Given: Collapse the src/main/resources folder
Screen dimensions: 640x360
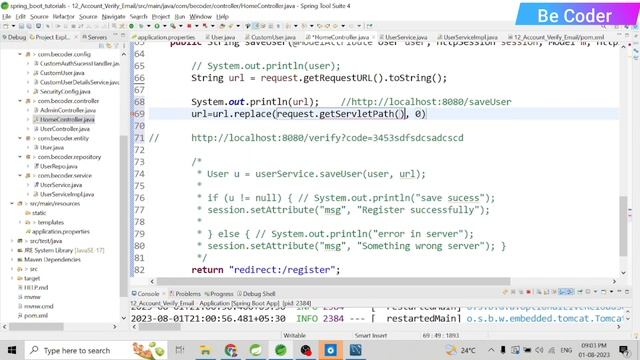Looking at the screenshot, I should 12,204.
